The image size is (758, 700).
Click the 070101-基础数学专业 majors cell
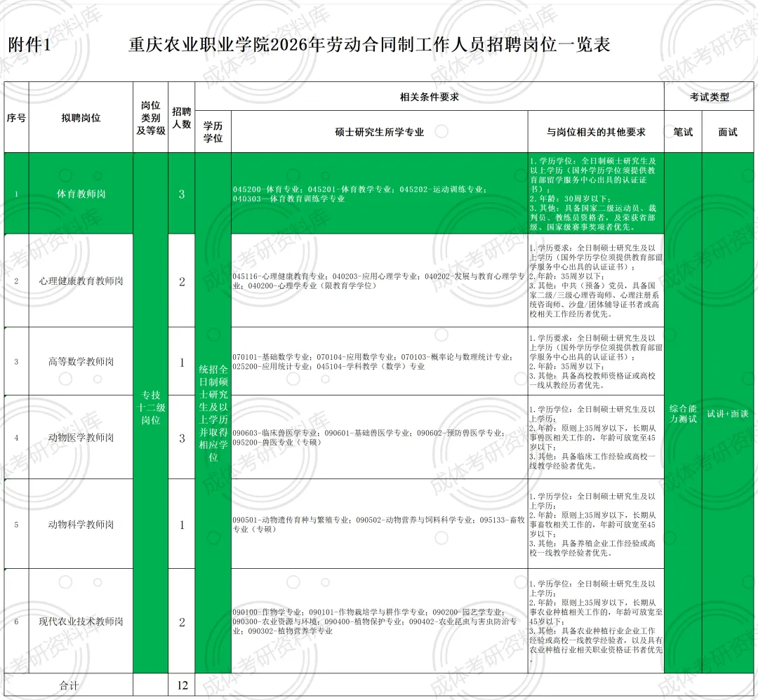click(380, 361)
